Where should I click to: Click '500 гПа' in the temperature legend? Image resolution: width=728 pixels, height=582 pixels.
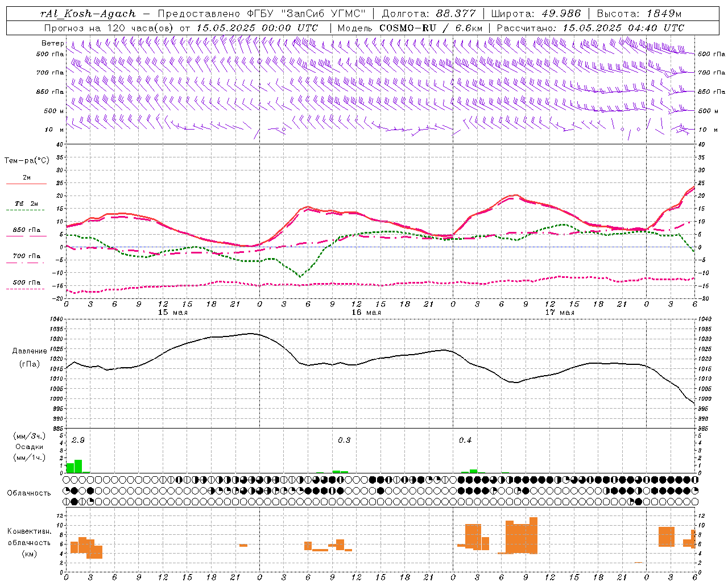tap(27, 282)
